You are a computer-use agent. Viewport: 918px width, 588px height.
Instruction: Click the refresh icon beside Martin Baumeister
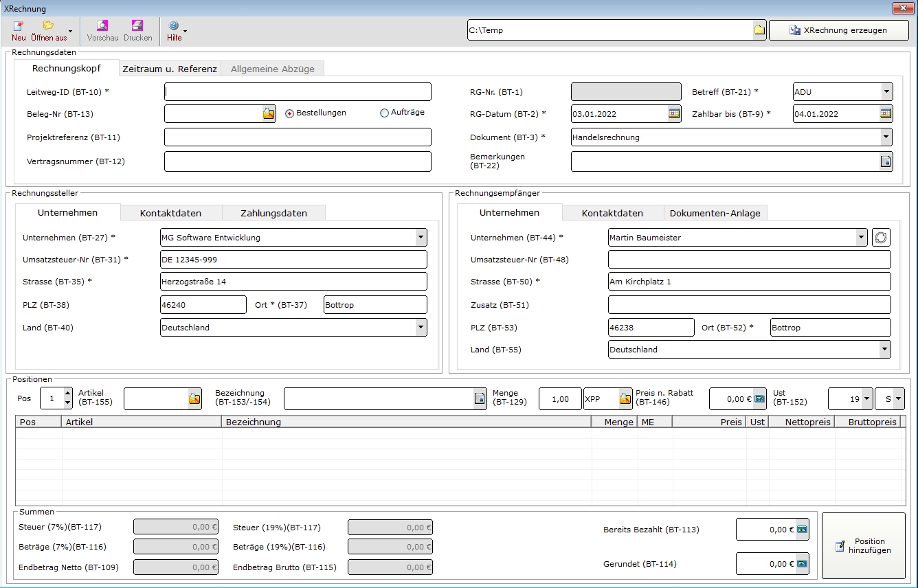coord(881,238)
